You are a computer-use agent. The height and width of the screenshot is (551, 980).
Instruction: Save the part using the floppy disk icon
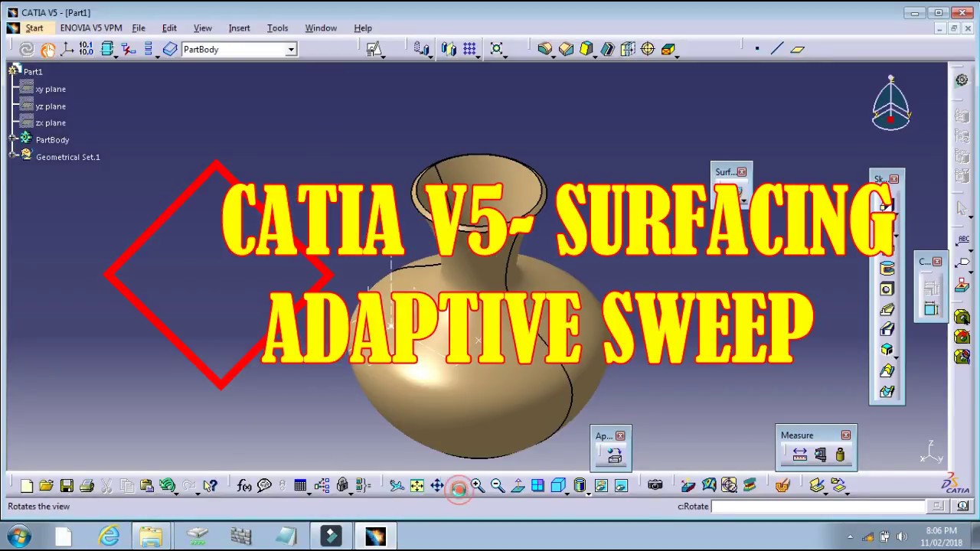click(67, 485)
